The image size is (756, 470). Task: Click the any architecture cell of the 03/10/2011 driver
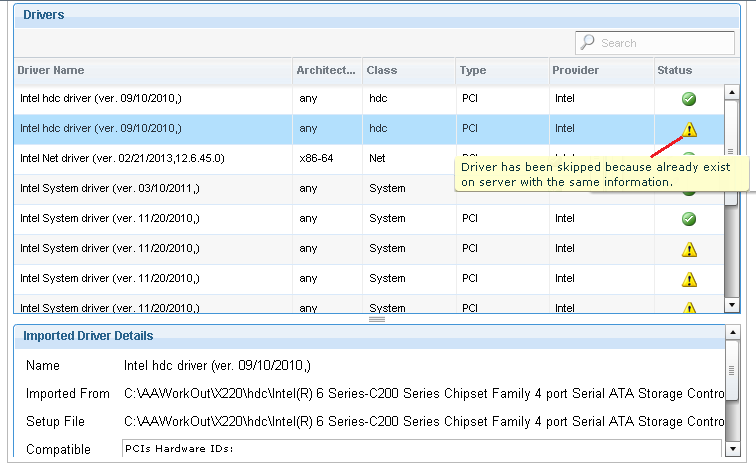click(308, 188)
